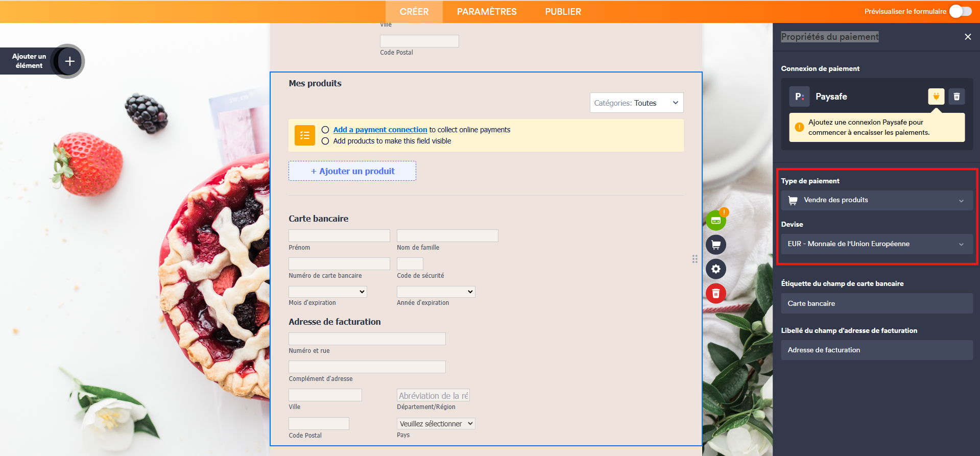Edit the Étiquette du champ de carte bancaire field
Image resolution: width=980 pixels, height=456 pixels.
click(877, 303)
